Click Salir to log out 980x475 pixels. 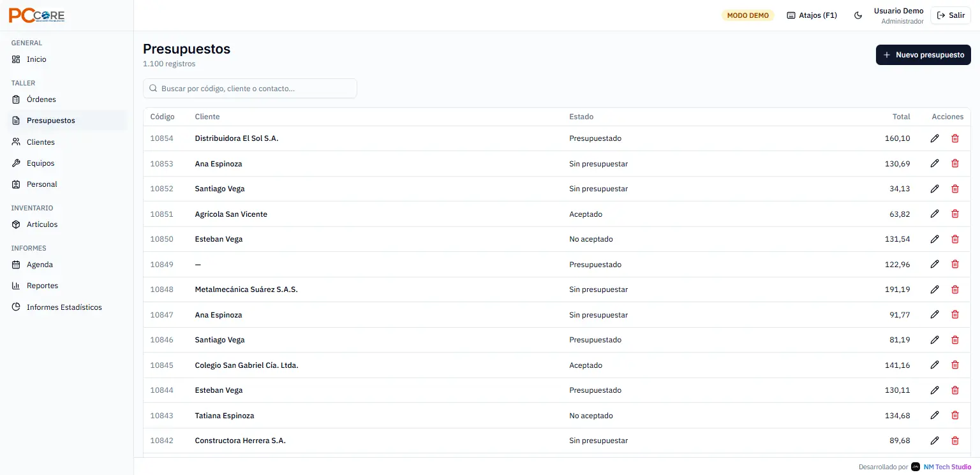click(x=951, y=15)
